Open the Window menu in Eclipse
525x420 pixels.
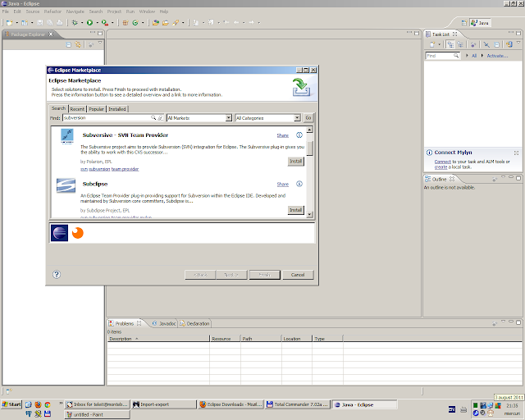click(x=147, y=11)
